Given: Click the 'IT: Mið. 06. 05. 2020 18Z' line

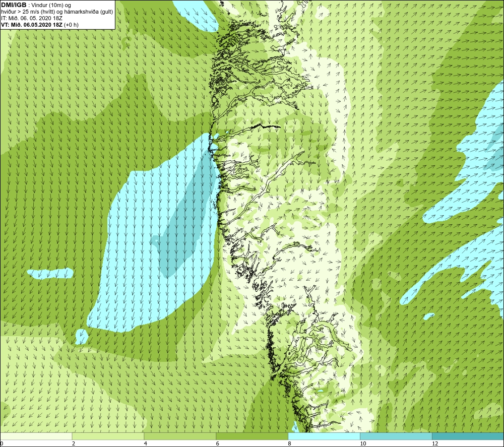Looking at the screenshot, I should [31, 18].
